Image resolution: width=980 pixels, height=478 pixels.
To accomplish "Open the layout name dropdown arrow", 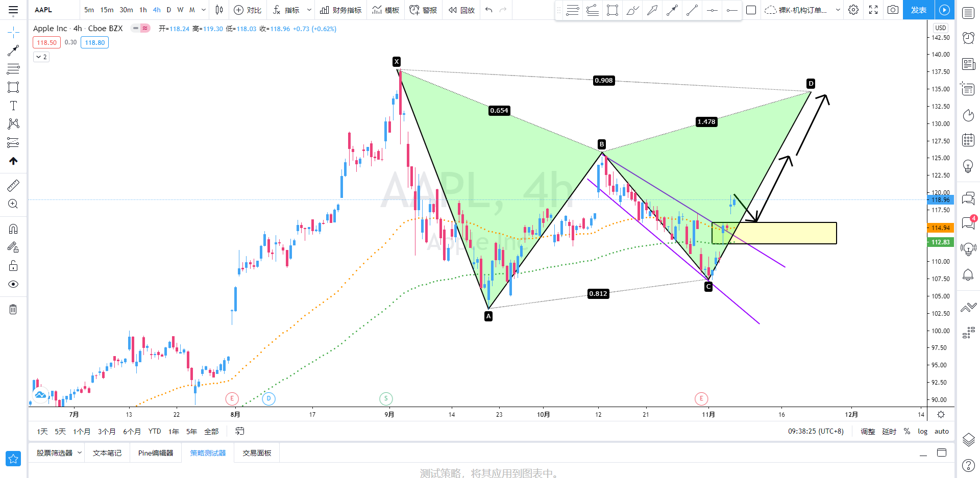I will tap(838, 10).
